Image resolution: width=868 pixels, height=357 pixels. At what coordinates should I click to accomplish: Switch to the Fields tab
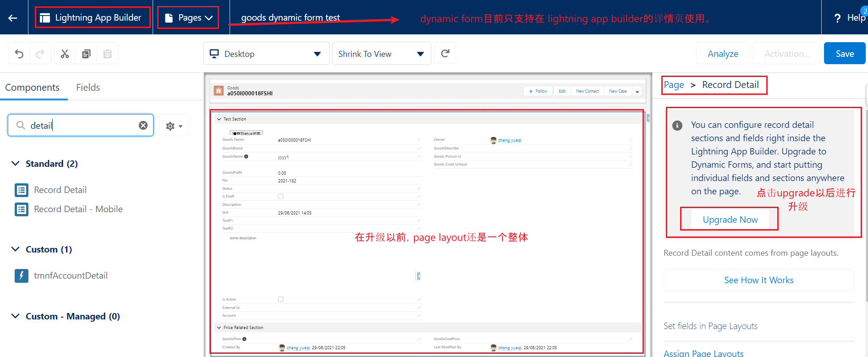pyautogui.click(x=88, y=88)
